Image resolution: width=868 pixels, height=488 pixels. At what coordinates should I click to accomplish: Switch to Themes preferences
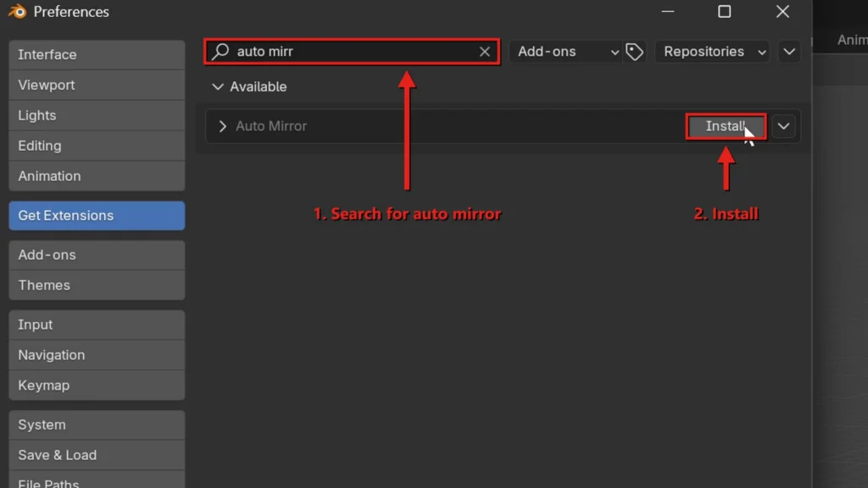(97, 286)
